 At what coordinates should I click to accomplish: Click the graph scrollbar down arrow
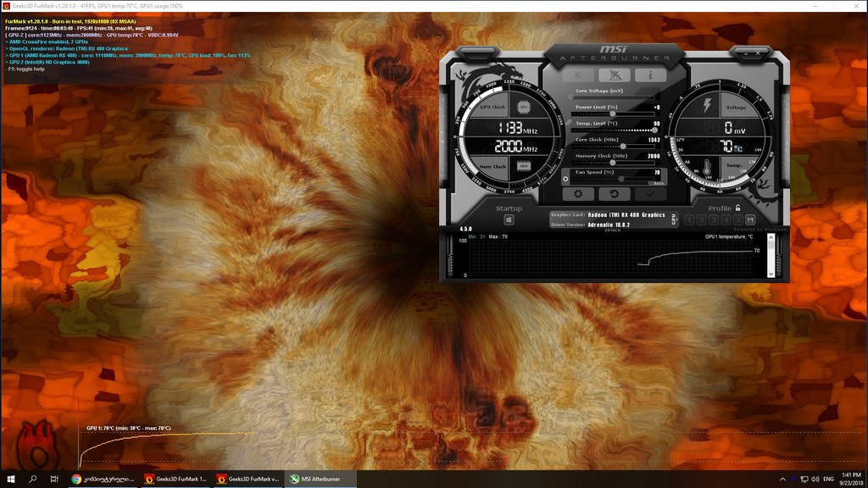(x=771, y=274)
